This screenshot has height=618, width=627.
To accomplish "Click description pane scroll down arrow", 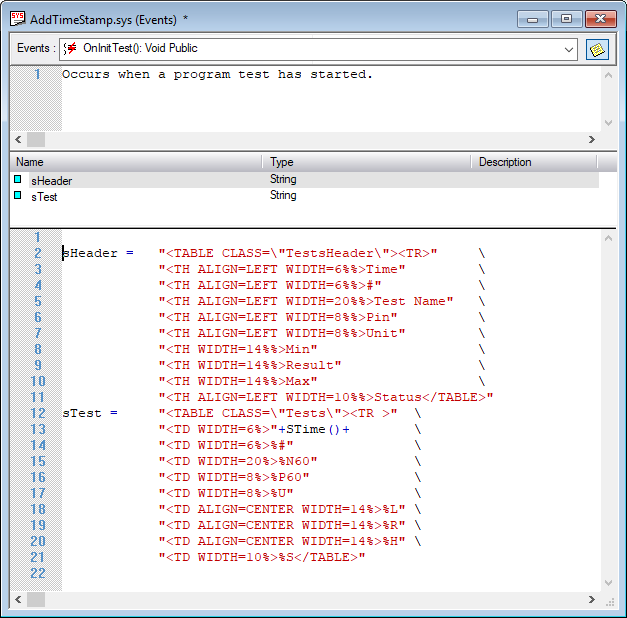I will tap(608, 123).
